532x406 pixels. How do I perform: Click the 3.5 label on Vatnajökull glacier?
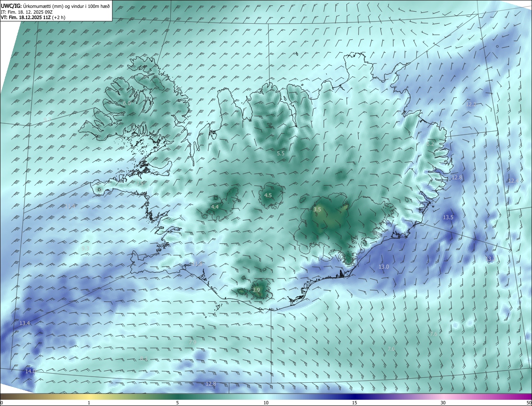(317, 210)
